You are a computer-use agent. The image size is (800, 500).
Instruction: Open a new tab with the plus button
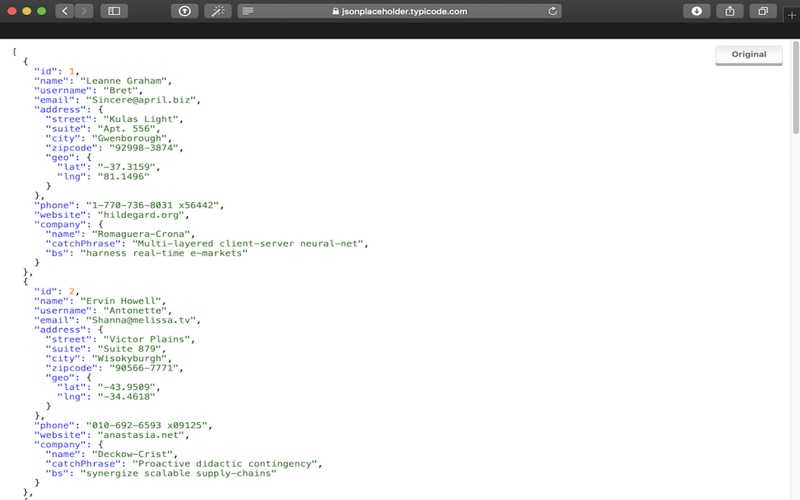point(792,15)
